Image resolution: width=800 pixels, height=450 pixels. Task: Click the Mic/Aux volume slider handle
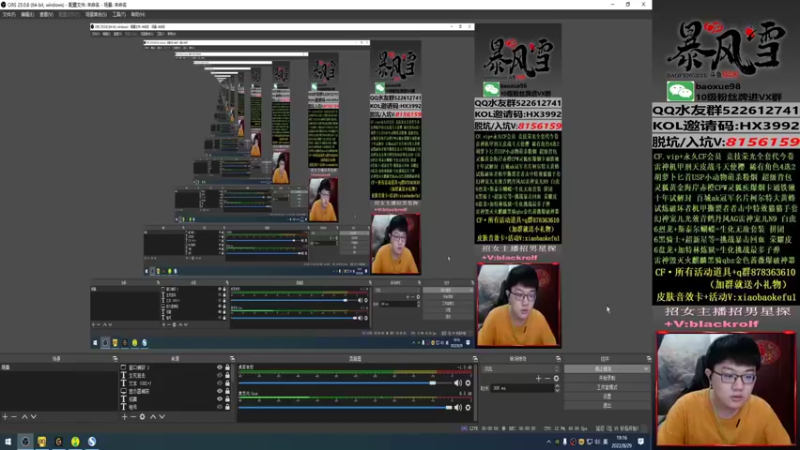(x=448, y=408)
